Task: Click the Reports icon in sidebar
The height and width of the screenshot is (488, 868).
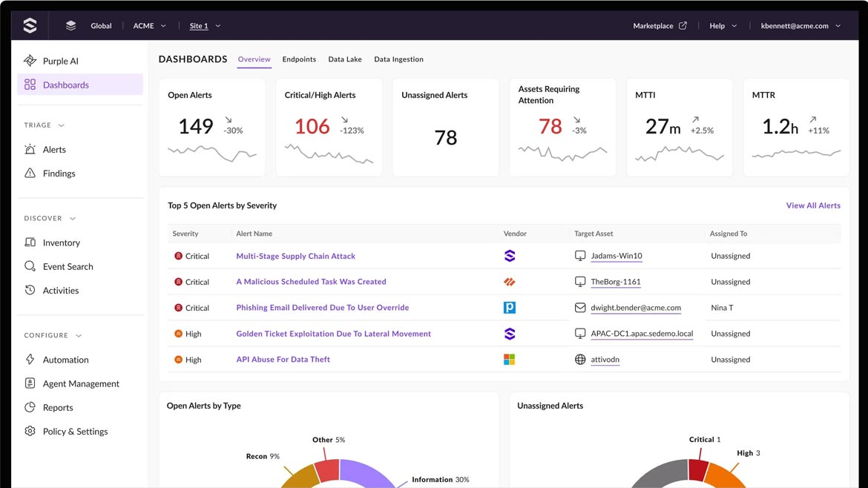Action: tap(30, 407)
